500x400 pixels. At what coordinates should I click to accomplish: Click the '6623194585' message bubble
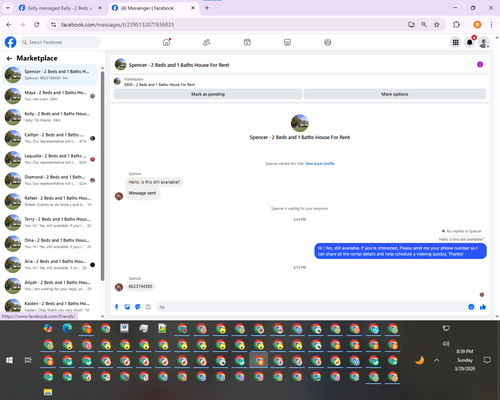coord(140,286)
